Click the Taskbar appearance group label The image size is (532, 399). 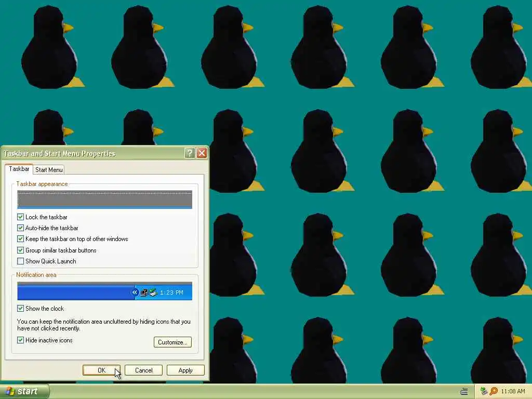[42, 184]
